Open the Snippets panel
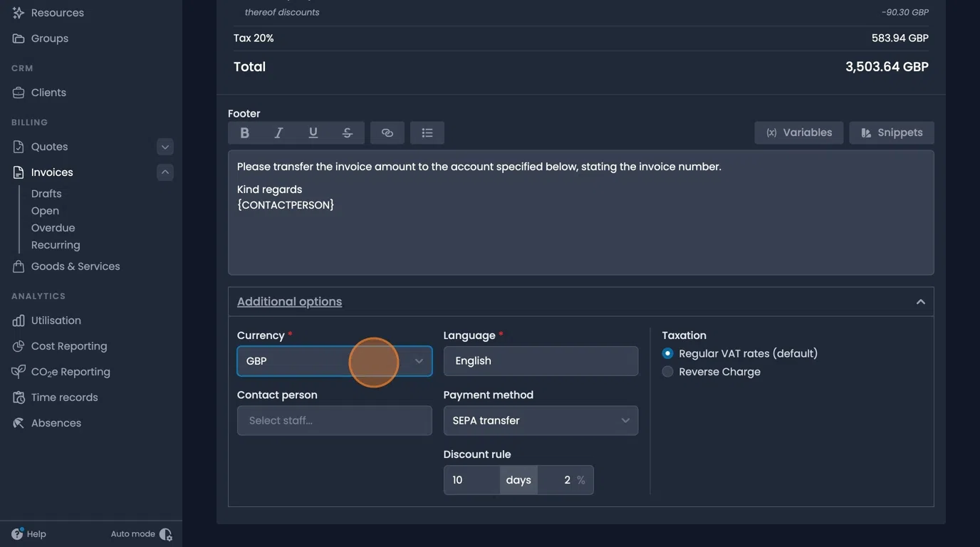The width and height of the screenshot is (980, 547). [891, 132]
